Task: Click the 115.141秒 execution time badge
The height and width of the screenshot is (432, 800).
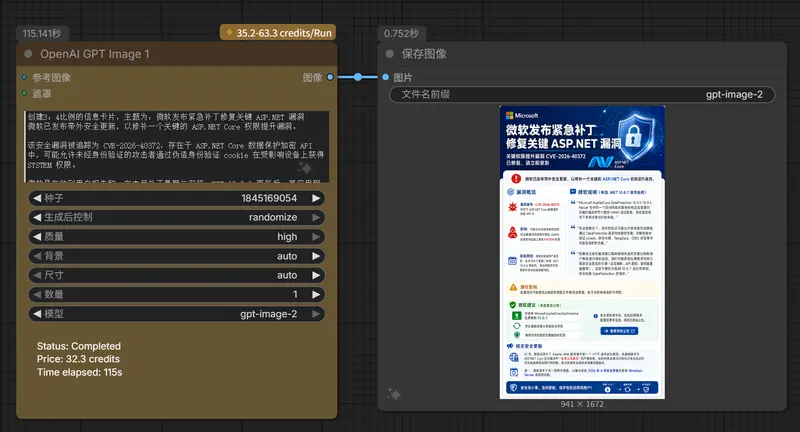Action: click(42, 34)
